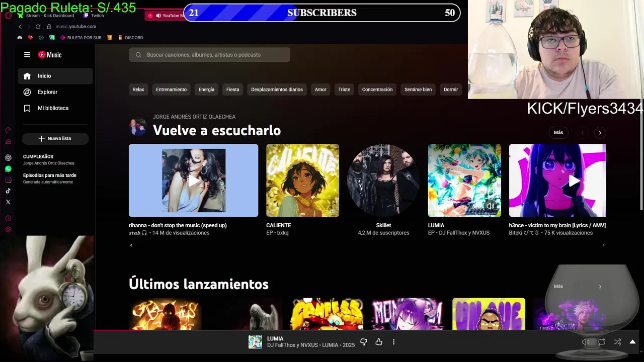Expand the player page with the up arrow
The image size is (644, 362).
click(632, 342)
